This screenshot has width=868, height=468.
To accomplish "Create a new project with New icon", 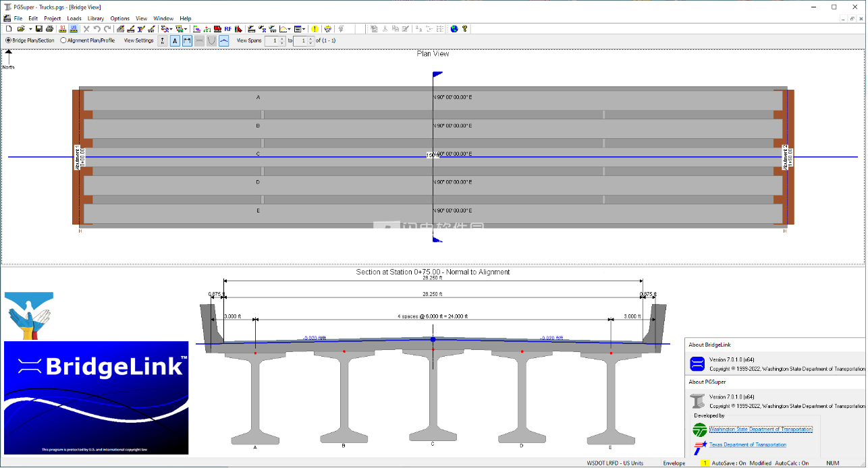I will click(8, 29).
